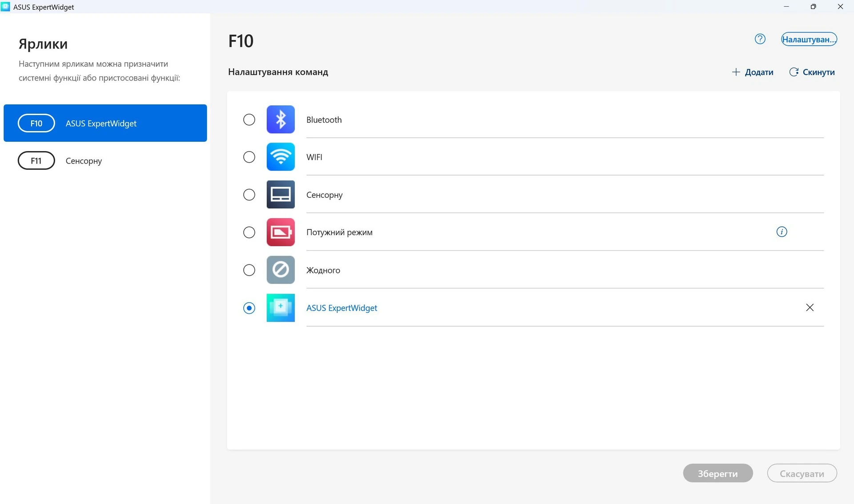Click the blue ASUS ExpertWidget label text
Viewport: 854px width, 504px height.
click(x=342, y=308)
